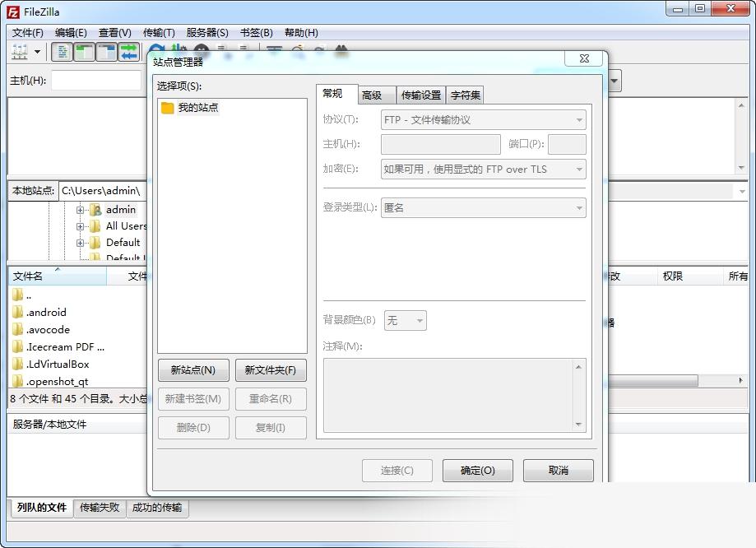Click the 复制(I) button

pos(271,428)
